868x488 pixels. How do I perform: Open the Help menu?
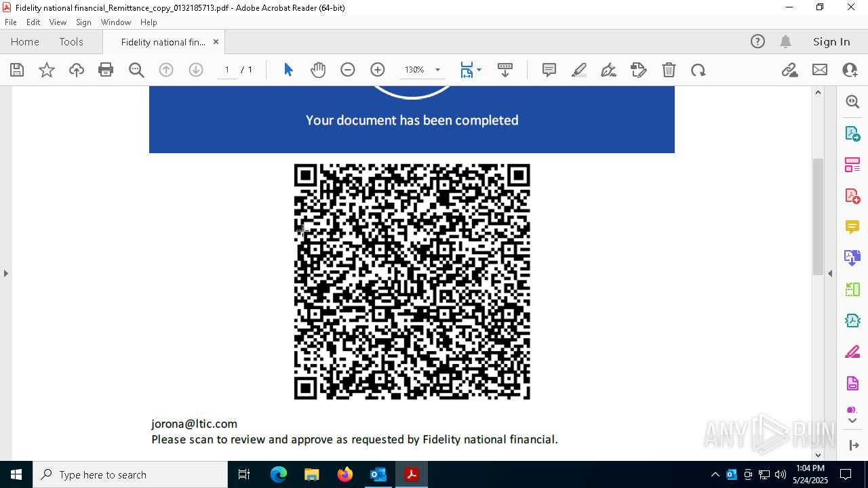pos(149,22)
